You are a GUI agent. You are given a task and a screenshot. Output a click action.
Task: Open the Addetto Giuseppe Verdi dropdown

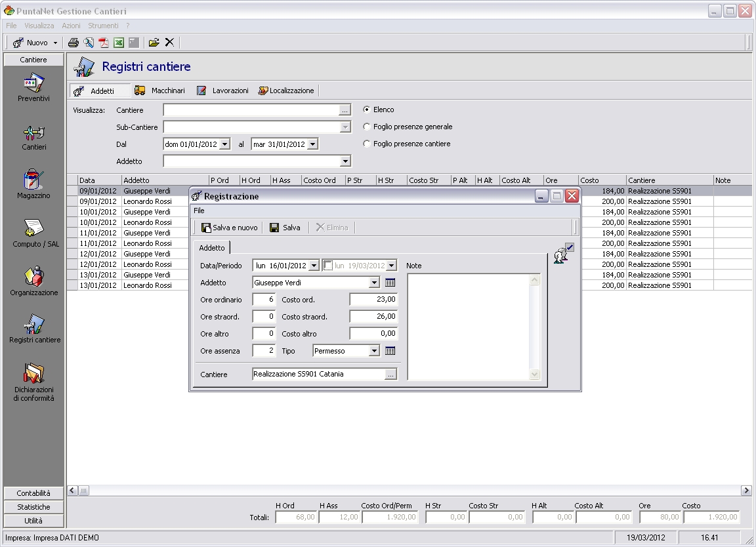coord(374,283)
